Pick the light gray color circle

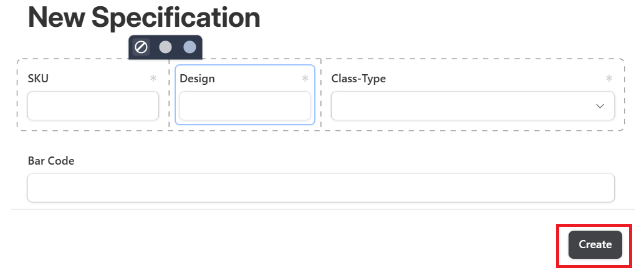tap(165, 47)
